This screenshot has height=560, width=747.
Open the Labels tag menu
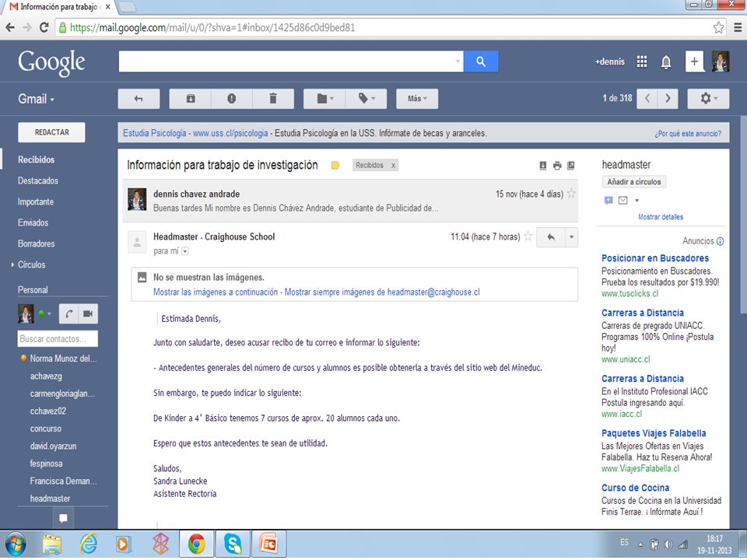(366, 99)
